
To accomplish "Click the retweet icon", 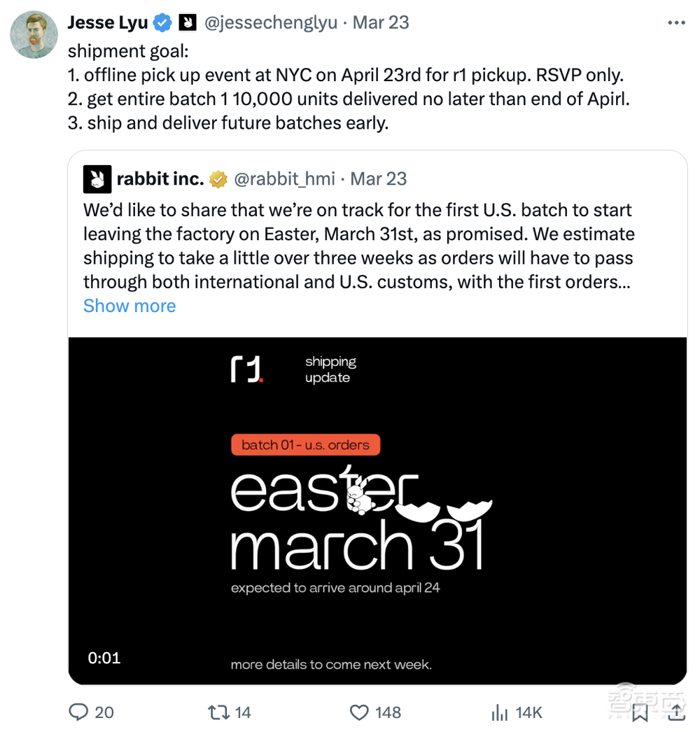I will point(218,712).
